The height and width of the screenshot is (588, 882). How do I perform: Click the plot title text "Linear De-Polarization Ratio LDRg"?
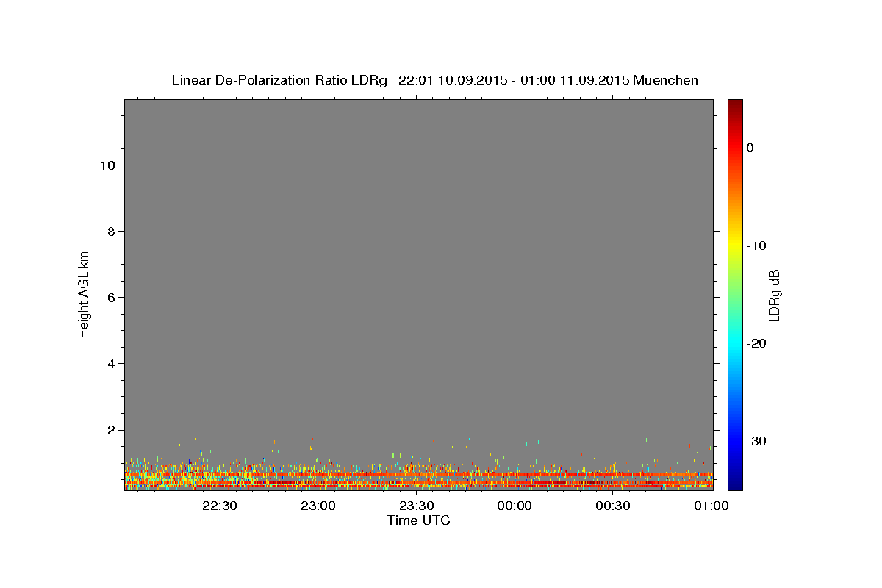(279, 80)
